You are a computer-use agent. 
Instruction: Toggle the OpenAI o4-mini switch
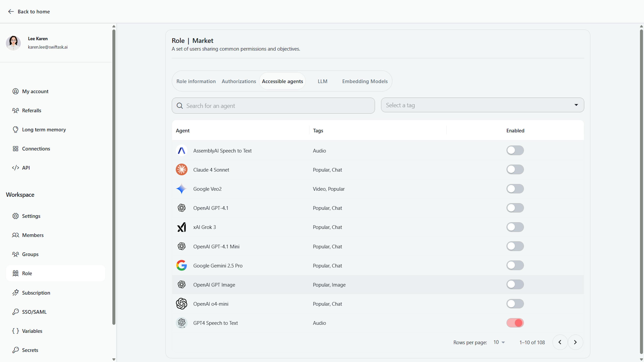coord(515,304)
